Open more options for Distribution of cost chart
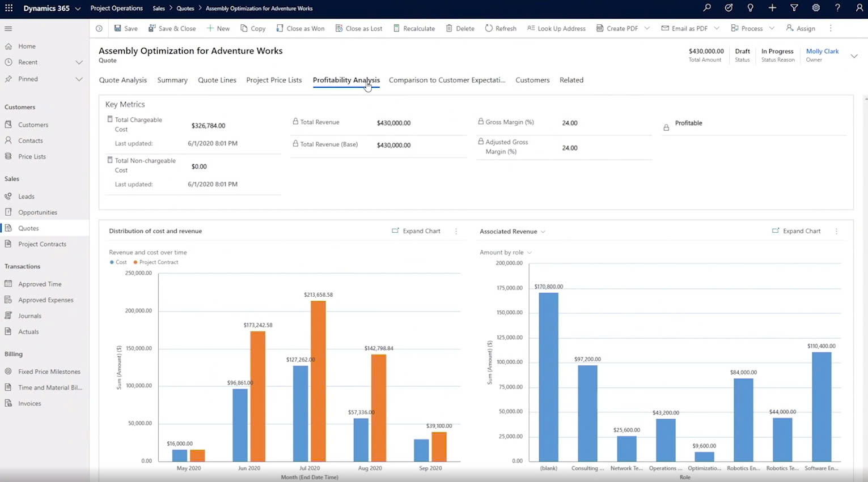This screenshot has height=482, width=868. (456, 231)
